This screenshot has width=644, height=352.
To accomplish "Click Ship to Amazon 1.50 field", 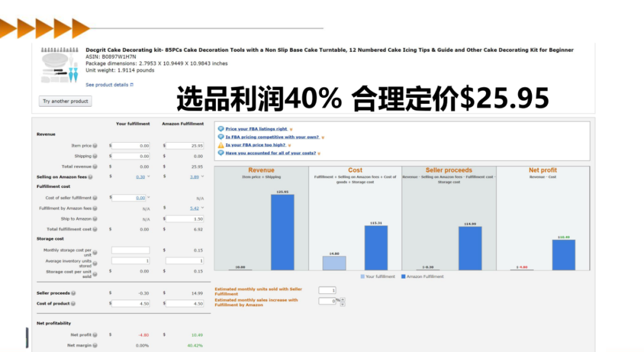I will tap(185, 219).
